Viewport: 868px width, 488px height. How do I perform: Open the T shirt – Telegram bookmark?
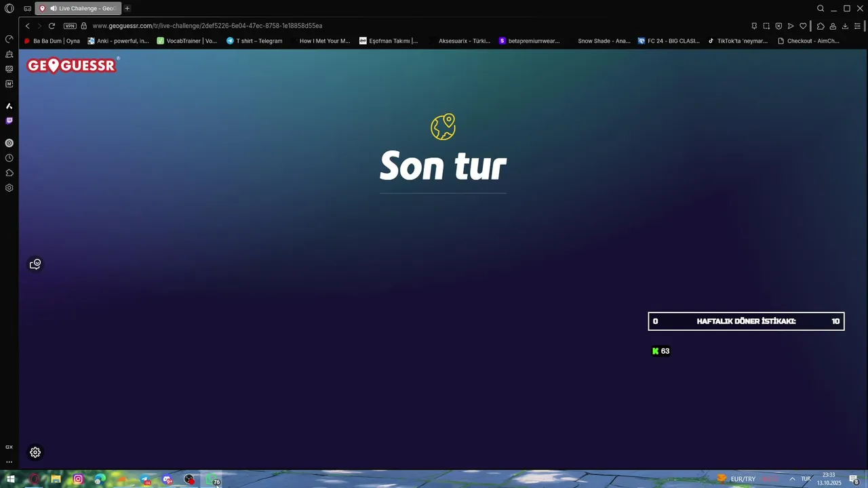coord(254,41)
